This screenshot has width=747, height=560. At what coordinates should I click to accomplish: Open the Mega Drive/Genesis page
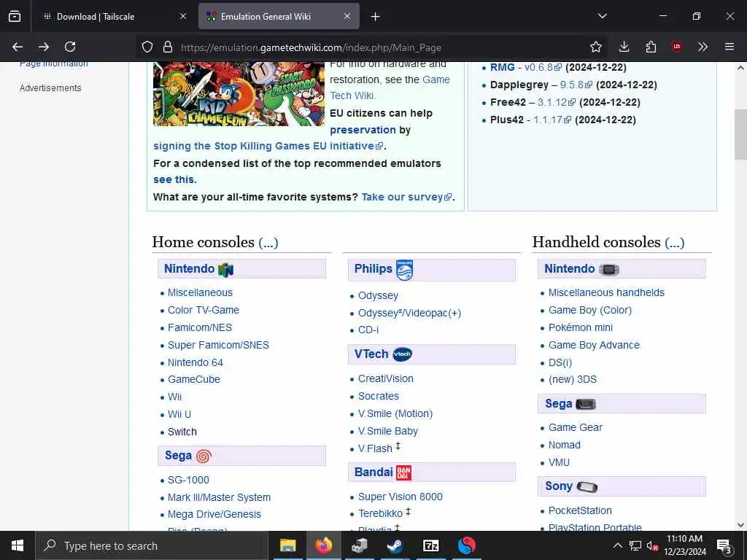[214, 514]
